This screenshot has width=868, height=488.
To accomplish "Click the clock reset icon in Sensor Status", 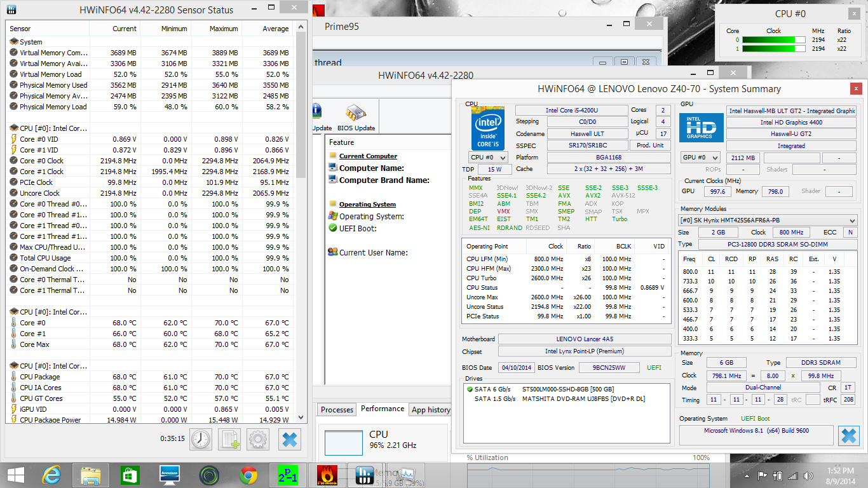I will [x=200, y=439].
